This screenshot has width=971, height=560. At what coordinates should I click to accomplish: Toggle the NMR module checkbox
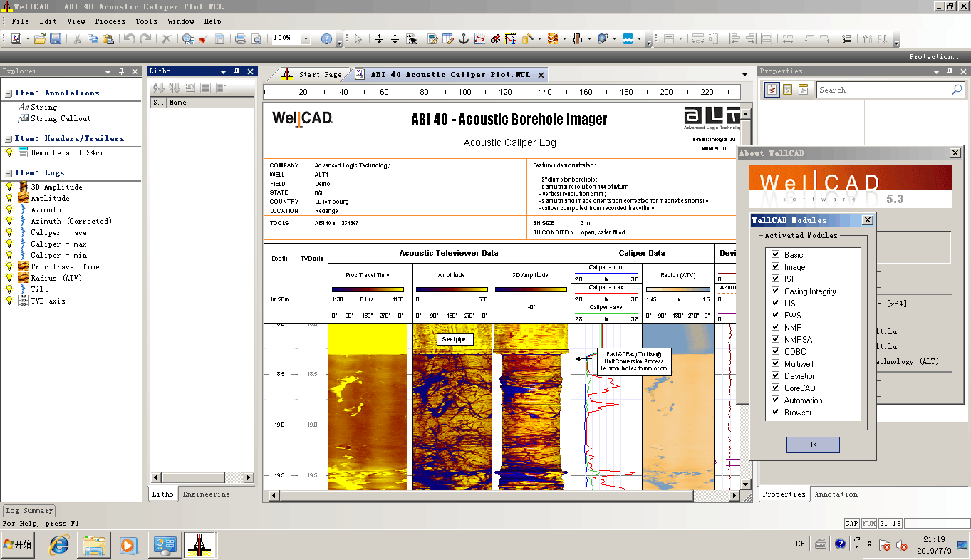[x=776, y=327]
